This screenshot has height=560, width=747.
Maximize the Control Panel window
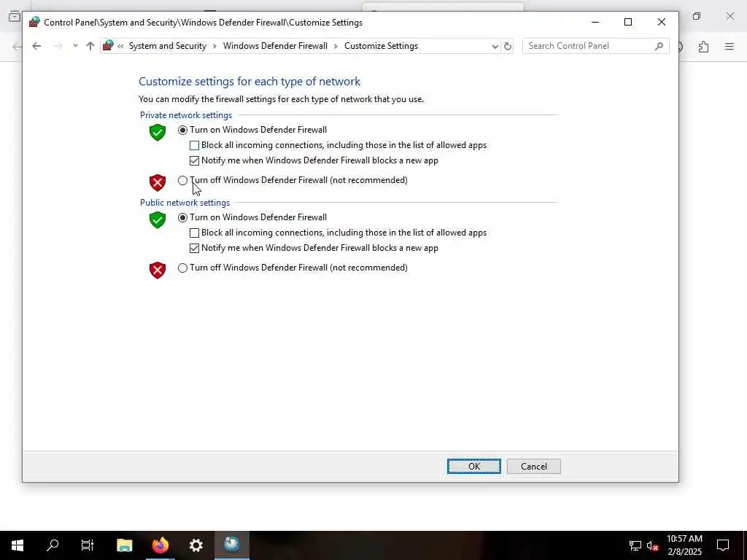(x=628, y=22)
